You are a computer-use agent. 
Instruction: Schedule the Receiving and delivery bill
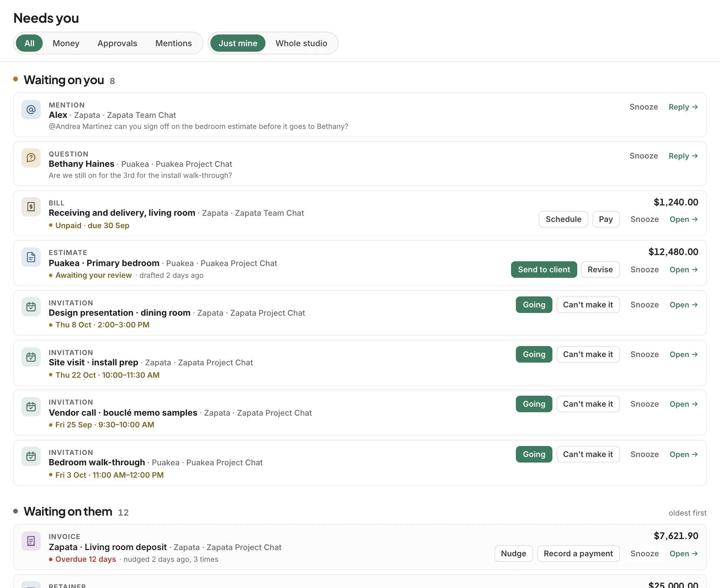(x=563, y=219)
